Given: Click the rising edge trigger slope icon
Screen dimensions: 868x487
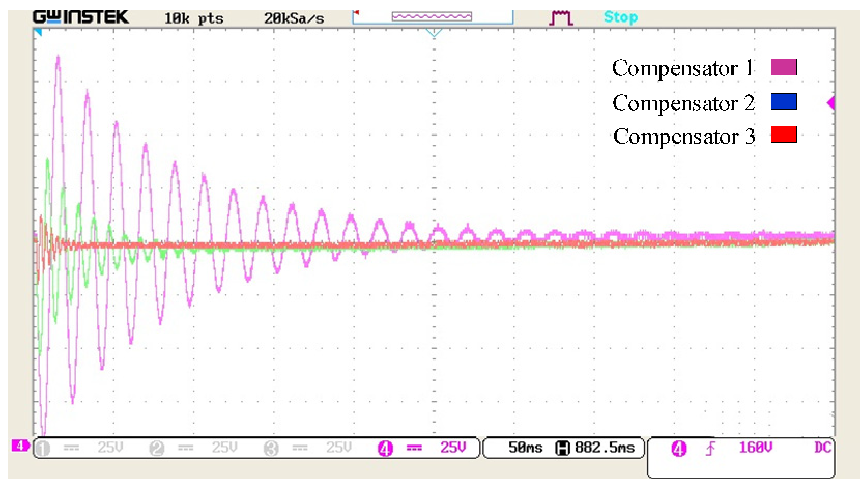Looking at the screenshot, I should (710, 449).
